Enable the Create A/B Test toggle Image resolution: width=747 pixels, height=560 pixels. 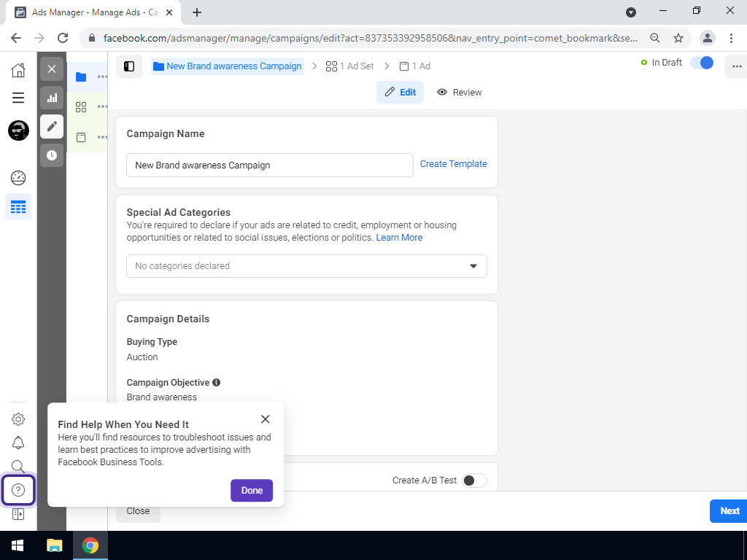[474, 480]
